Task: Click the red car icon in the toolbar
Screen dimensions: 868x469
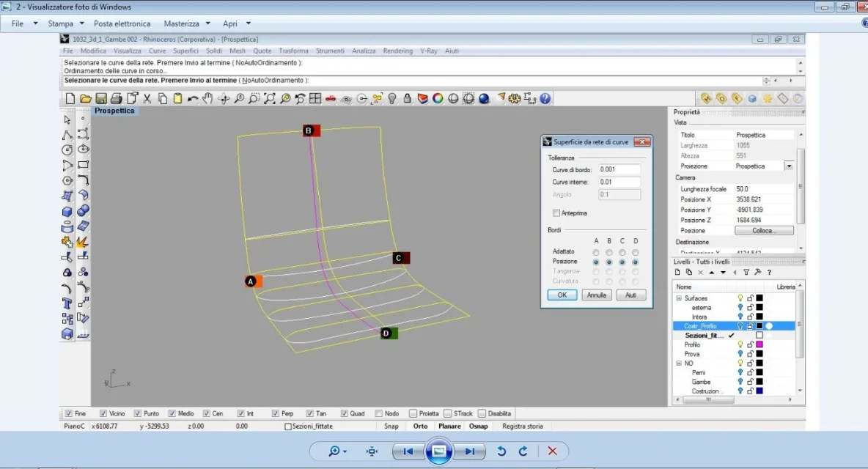Action: (x=331, y=98)
